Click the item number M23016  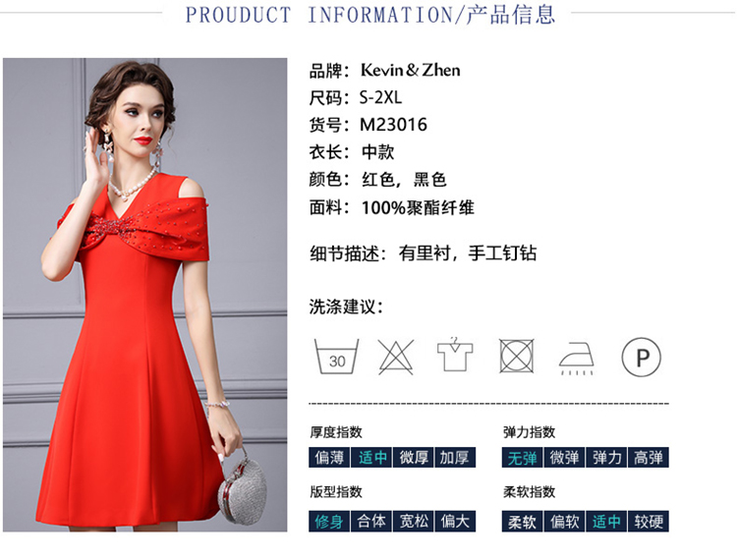coord(393,125)
